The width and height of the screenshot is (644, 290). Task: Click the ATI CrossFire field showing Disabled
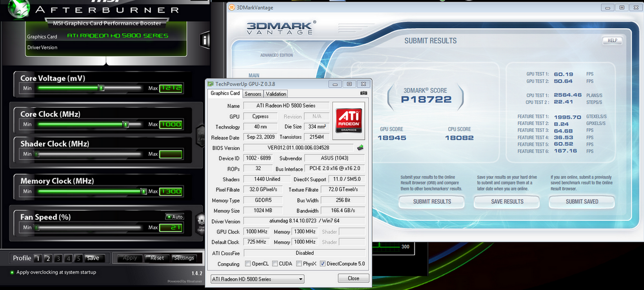(x=304, y=253)
